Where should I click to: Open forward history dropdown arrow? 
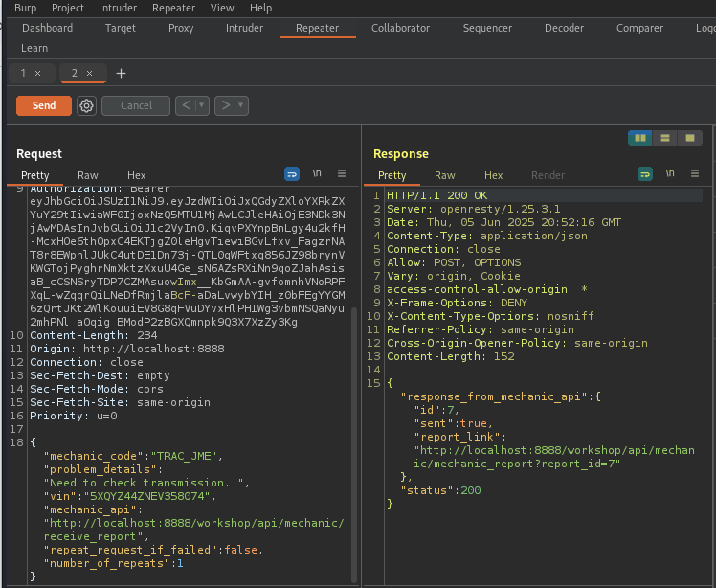pyautogui.click(x=241, y=105)
